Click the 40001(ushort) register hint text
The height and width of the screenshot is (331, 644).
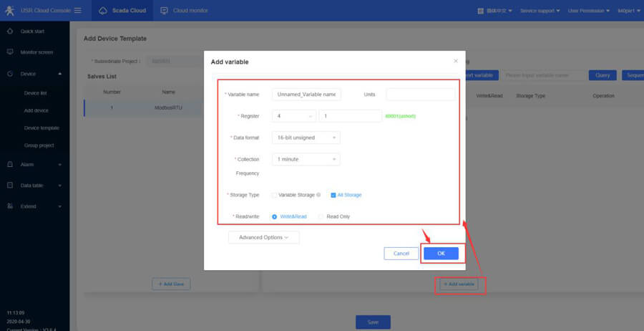(400, 116)
